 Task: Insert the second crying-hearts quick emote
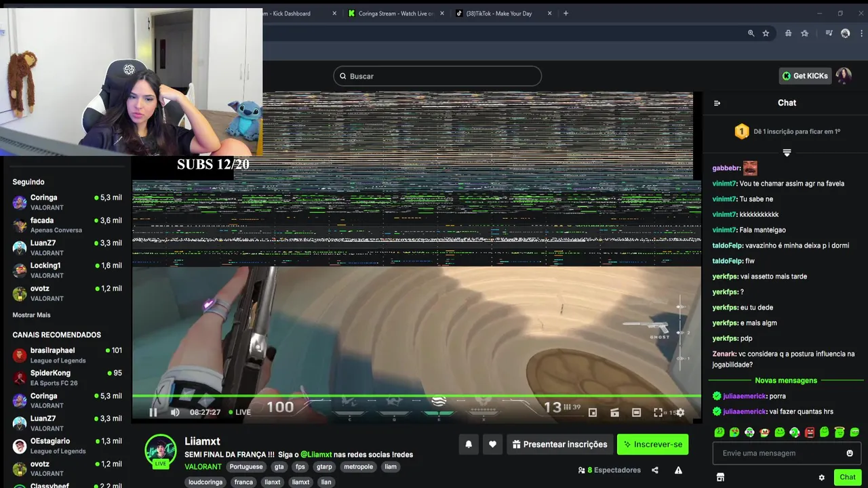point(734,432)
